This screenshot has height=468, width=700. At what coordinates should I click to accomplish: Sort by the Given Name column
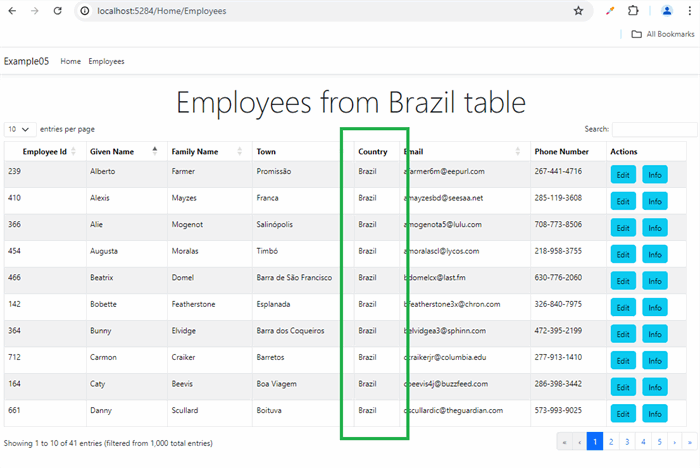click(127, 151)
